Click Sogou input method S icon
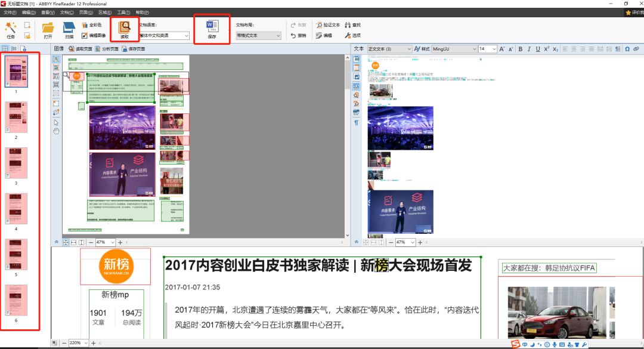Screen dimensions: 644x349 tap(515, 344)
